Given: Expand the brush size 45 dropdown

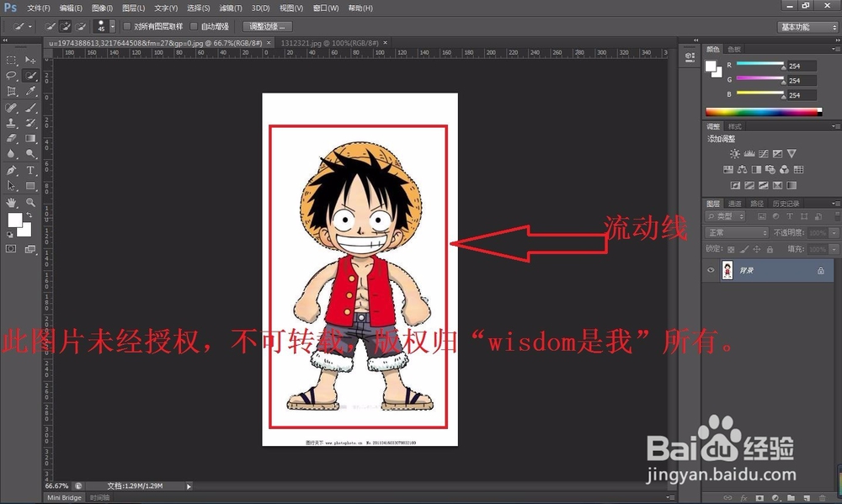Looking at the screenshot, I should pos(111,26).
